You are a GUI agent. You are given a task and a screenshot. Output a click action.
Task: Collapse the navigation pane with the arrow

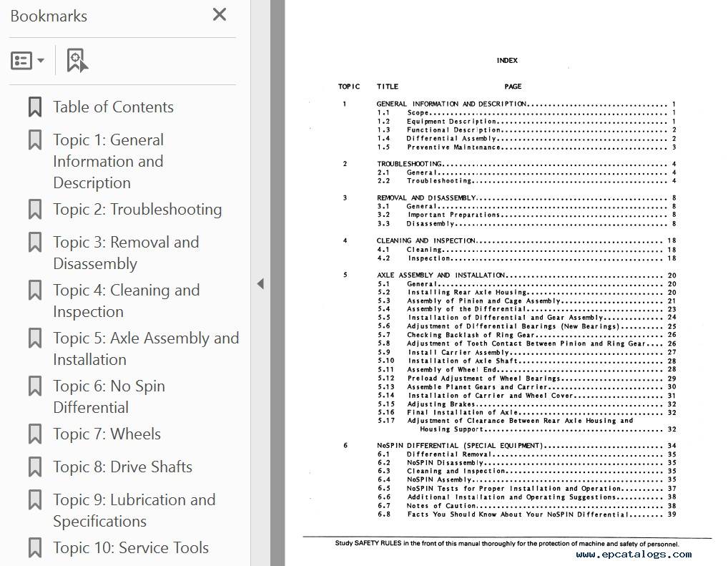[260, 283]
